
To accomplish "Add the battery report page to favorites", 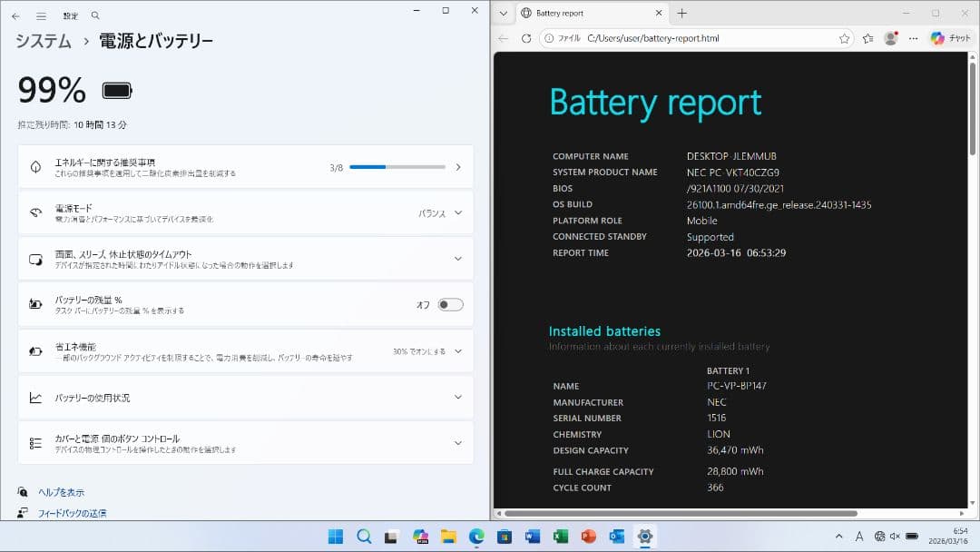I will point(846,38).
